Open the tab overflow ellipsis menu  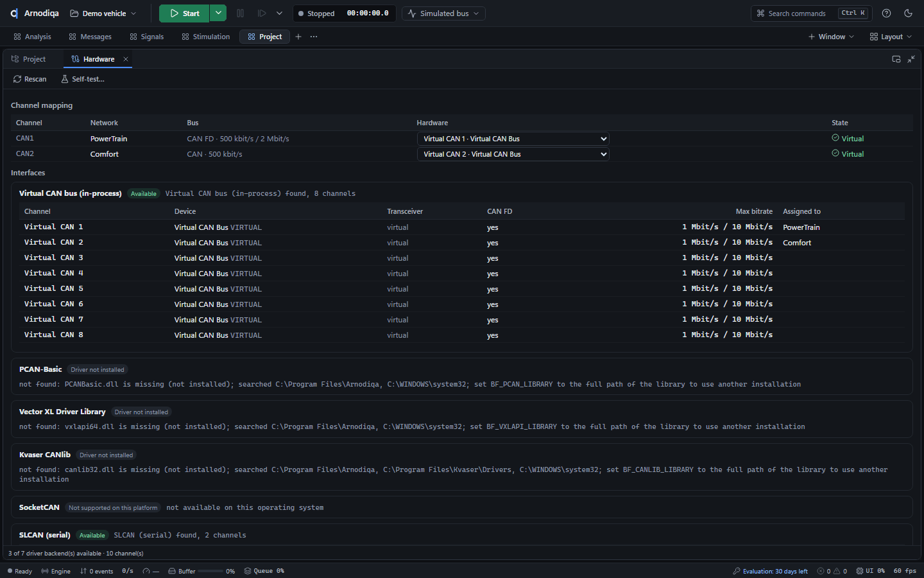(314, 37)
